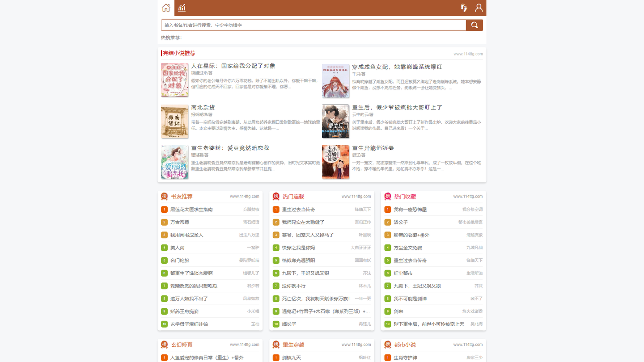Image resolution: width=644 pixels, height=362 pixels.
Task: Select the 热门连载 section heading
Action: pos(293,197)
